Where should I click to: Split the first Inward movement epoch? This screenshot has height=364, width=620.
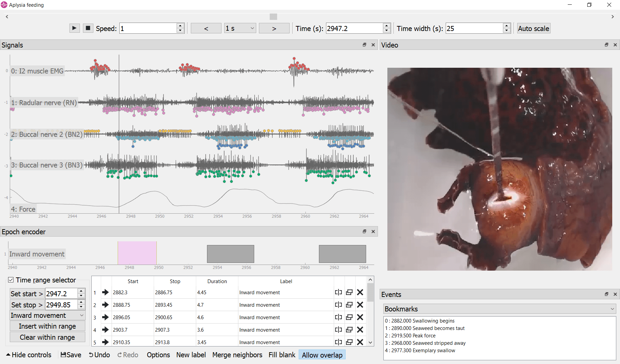click(338, 292)
